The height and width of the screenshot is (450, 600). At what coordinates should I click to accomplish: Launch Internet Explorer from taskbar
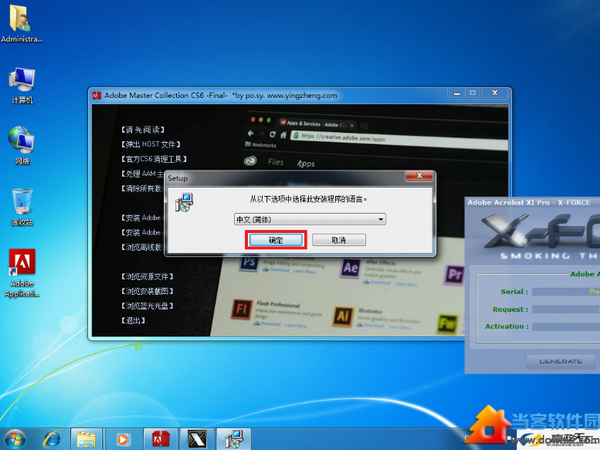click(x=51, y=439)
